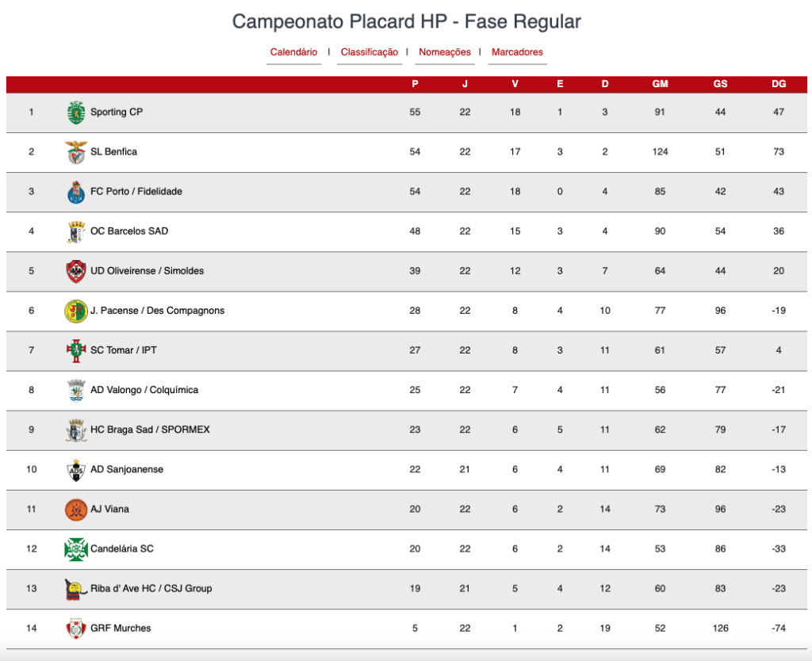Screen dimensions: 812x661
Task: Click the GRF Murches crest
Action: pos(76,629)
